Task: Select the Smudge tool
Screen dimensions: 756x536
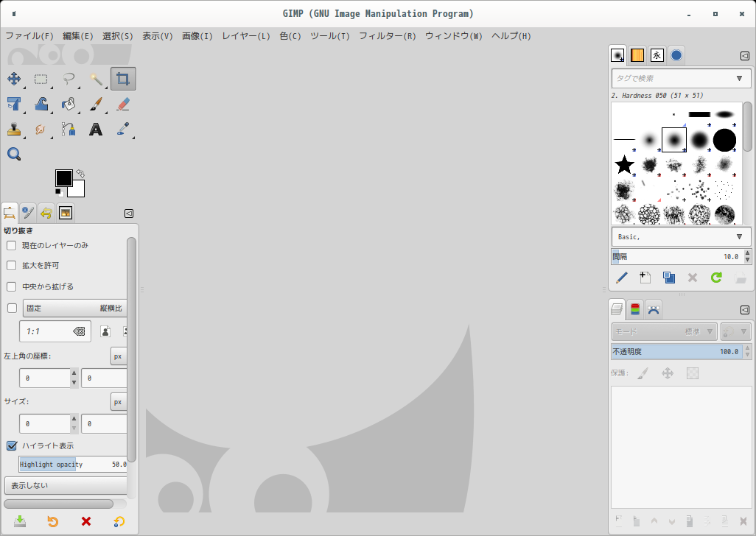Action: click(41, 129)
